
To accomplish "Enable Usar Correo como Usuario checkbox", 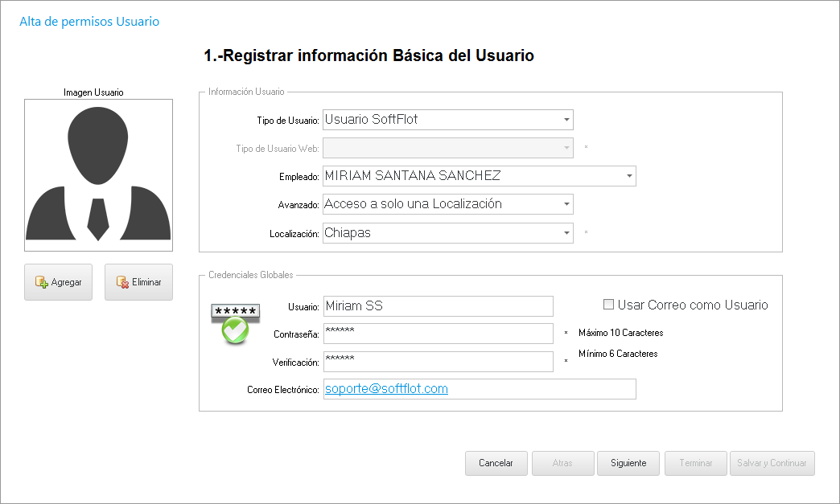I will coord(609,305).
